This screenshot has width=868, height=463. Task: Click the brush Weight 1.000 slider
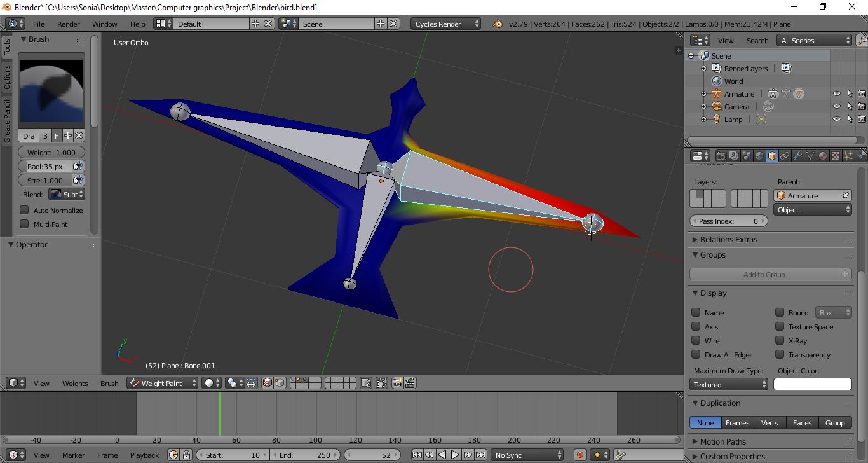pos(51,152)
